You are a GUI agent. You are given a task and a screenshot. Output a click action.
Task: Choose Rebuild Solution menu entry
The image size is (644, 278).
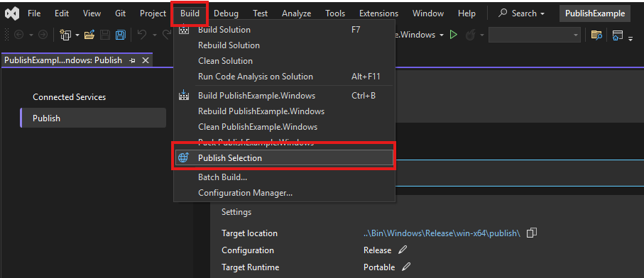(x=284, y=45)
